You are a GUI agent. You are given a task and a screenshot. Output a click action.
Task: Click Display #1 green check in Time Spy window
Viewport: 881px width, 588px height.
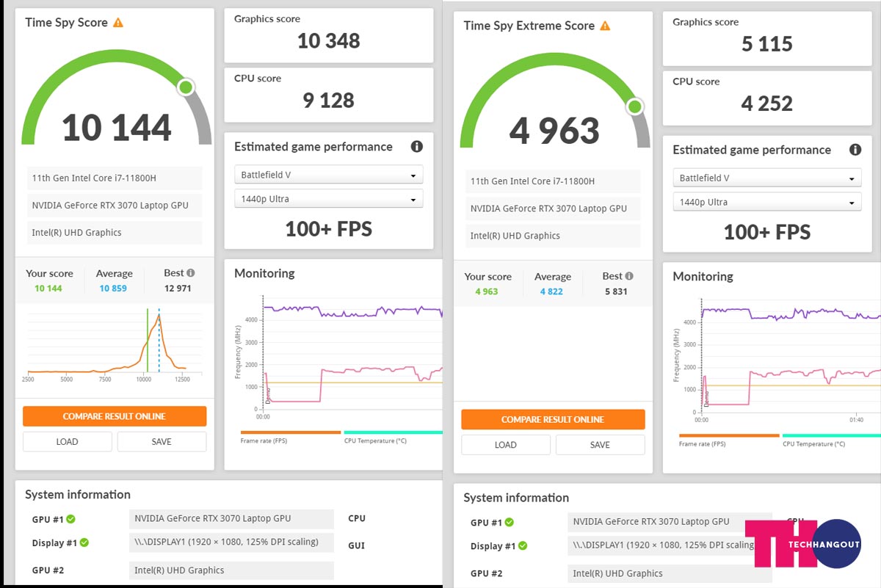pyautogui.click(x=84, y=542)
